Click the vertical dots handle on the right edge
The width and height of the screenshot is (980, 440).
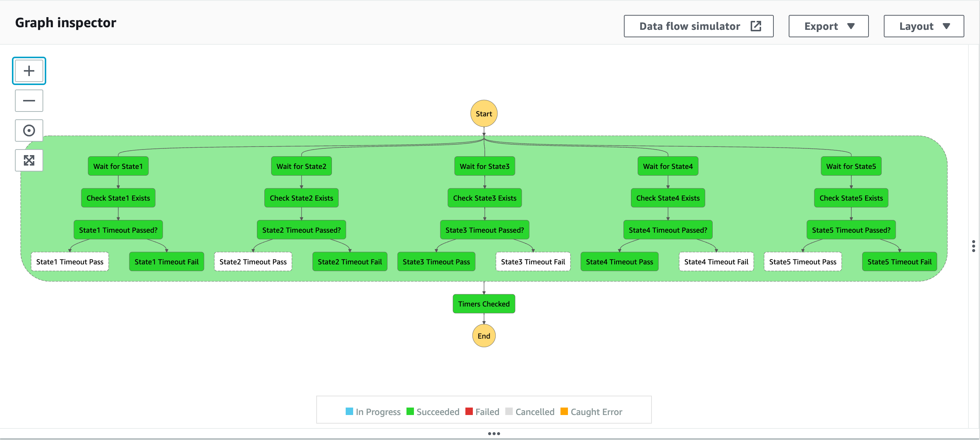point(973,246)
